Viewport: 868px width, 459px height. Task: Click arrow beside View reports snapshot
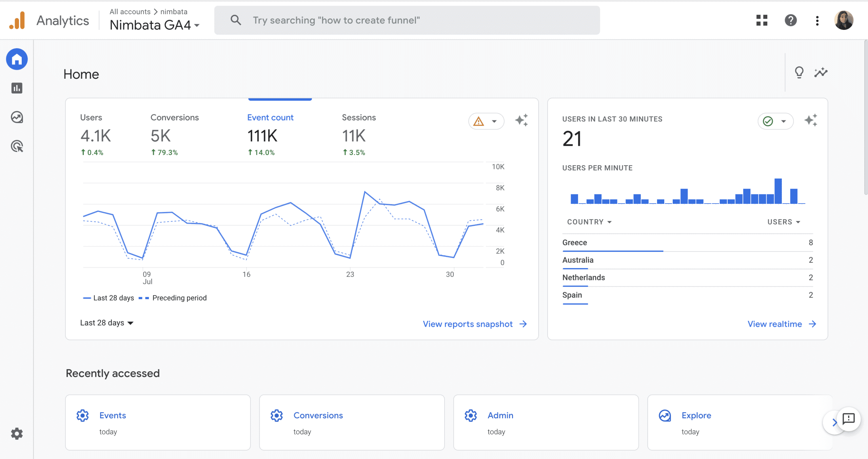click(523, 324)
